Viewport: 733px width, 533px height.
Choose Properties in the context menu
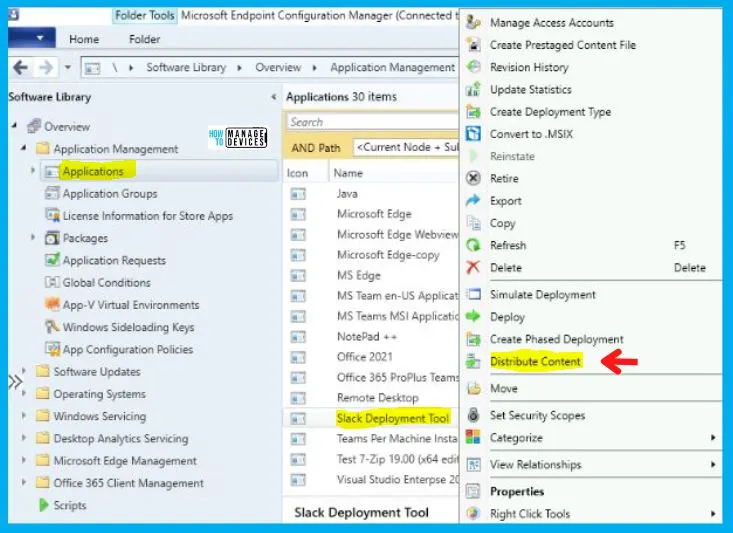click(517, 491)
